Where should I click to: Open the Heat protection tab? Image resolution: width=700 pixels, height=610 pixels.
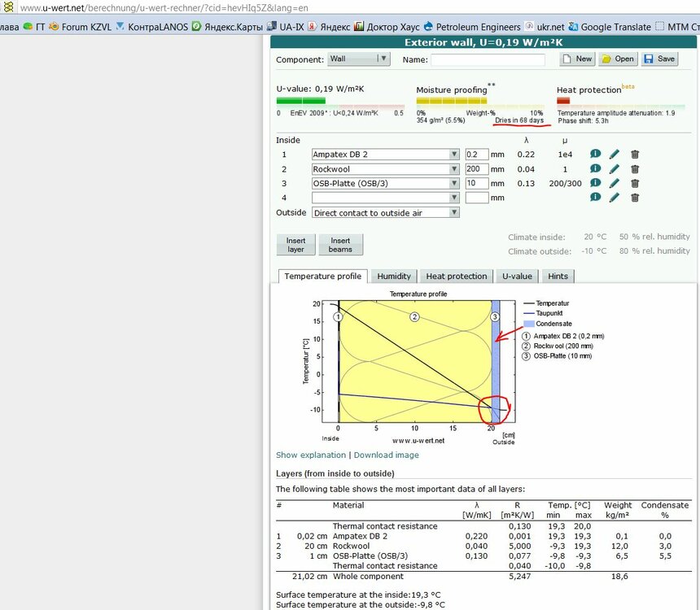[x=456, y=277]
